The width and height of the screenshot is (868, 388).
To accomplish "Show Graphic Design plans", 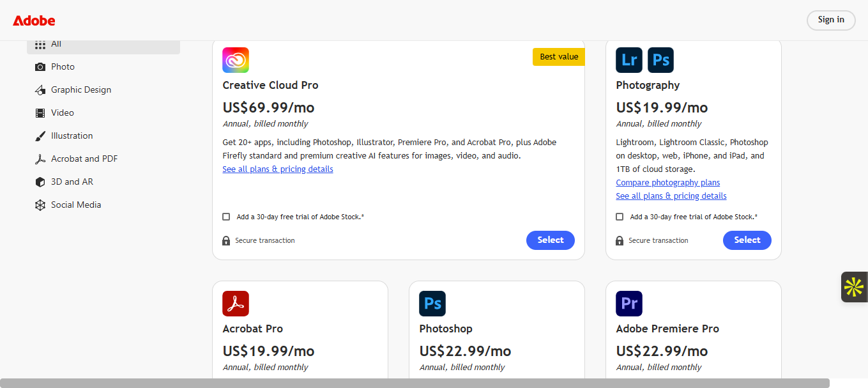I will 80,89.
